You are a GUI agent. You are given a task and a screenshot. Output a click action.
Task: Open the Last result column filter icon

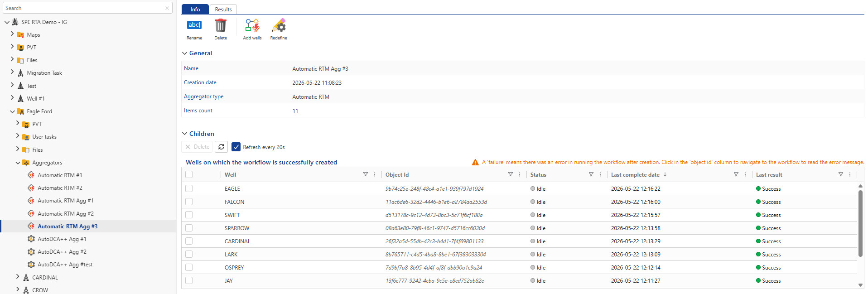pyautogui.click(x=841, y=174)
